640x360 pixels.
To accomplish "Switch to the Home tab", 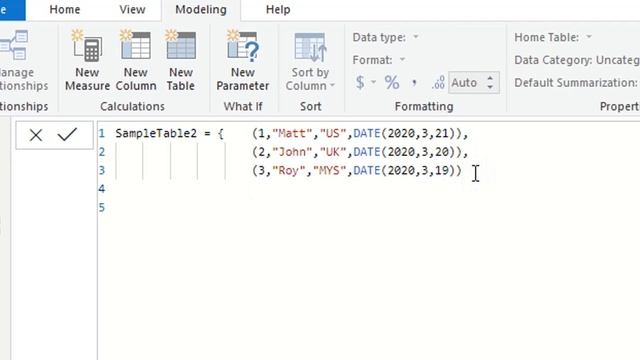I will click(x=64, y=9).
